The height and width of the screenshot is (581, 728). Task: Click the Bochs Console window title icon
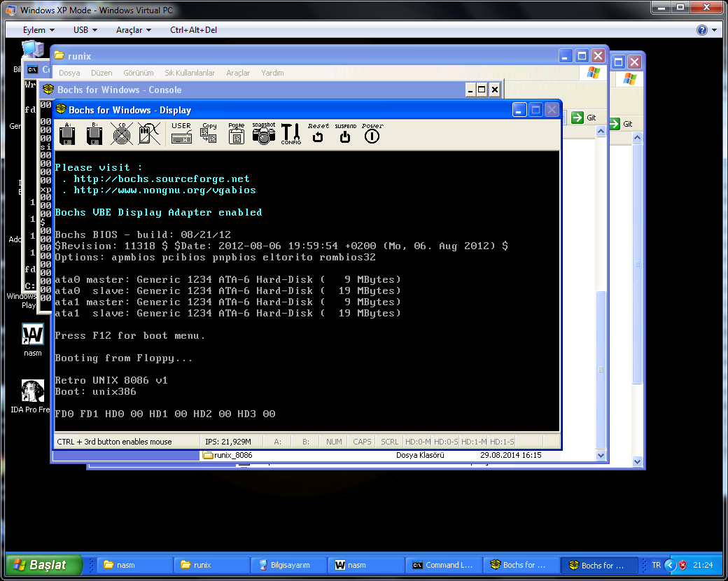click(48, 89)
